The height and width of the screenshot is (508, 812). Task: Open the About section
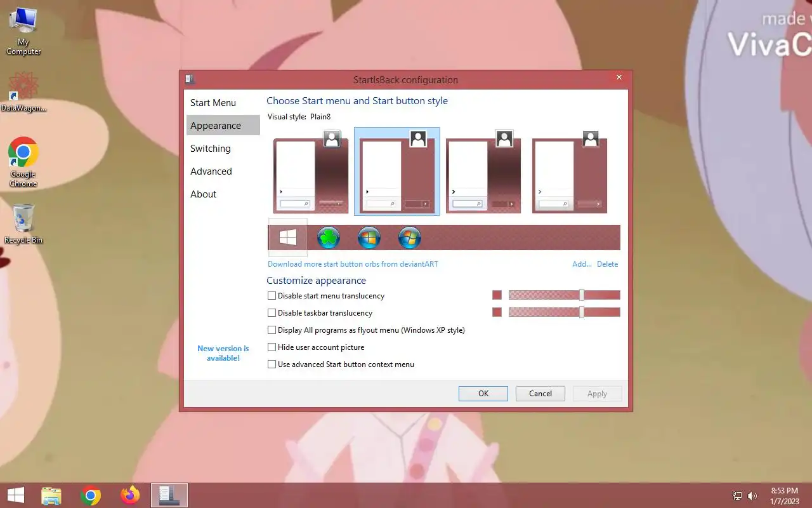point(223,194)
